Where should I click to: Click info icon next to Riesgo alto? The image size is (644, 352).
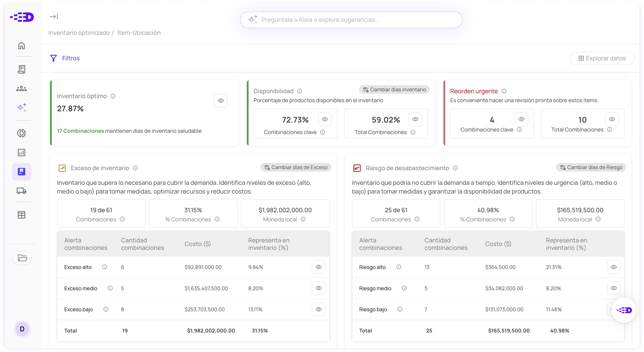pos(399,267)
